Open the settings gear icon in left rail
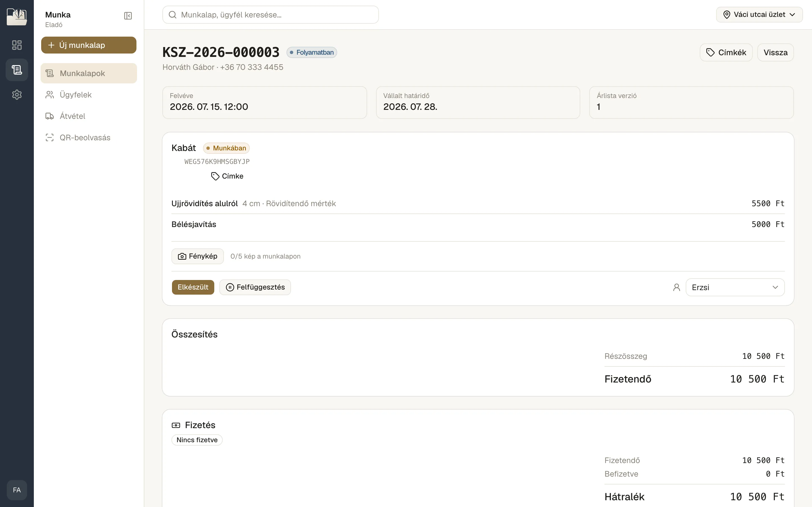Screen dimensions: 812x507 point(17,95)
